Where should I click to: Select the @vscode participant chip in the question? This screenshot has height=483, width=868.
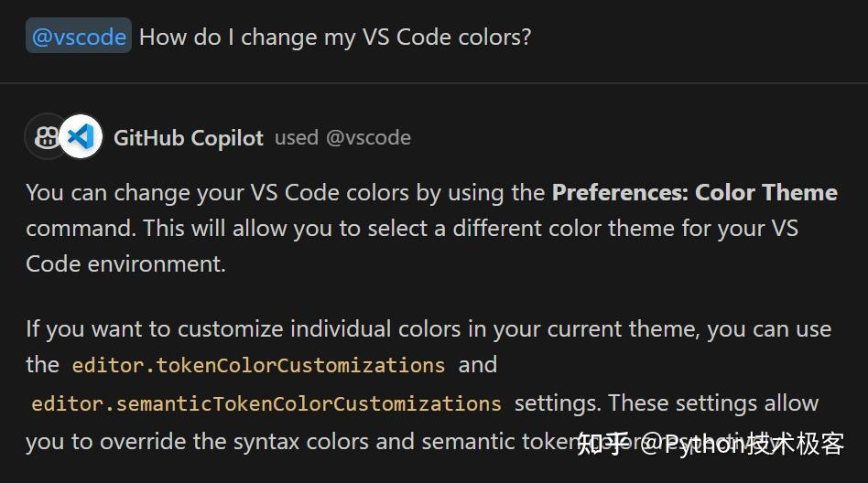click(x=79, y=36)
